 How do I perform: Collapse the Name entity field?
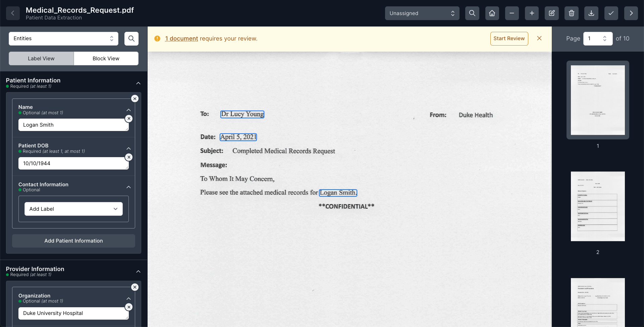click(x=128, y=110)
